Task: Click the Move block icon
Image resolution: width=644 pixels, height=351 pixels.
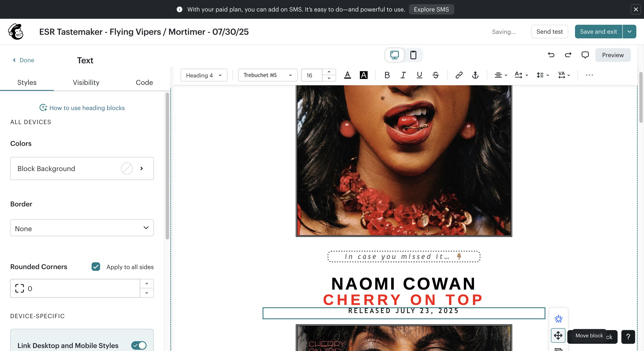Action: tap(558, 335)
